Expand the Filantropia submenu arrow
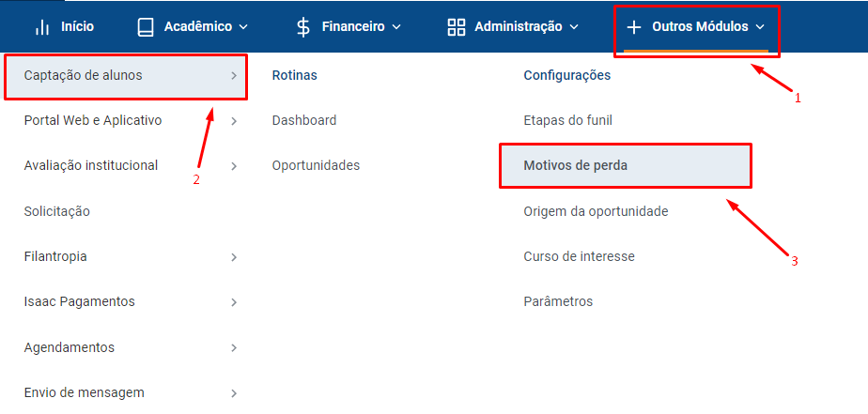 (234, 257)
